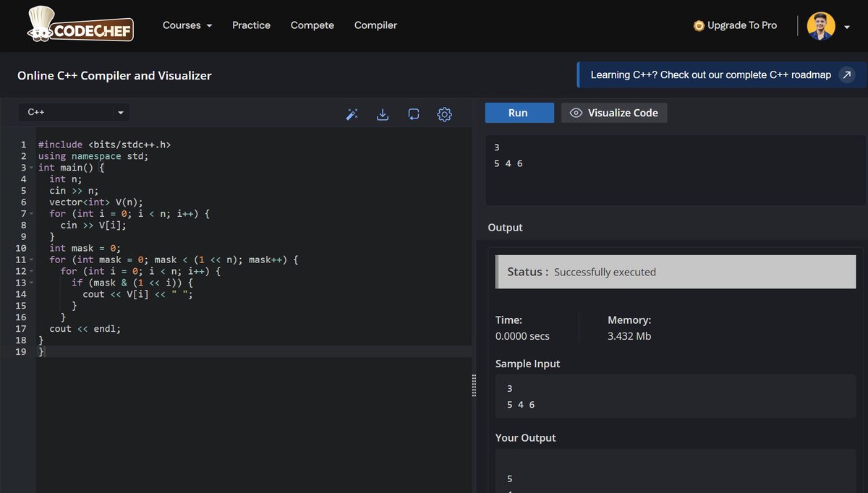Collapse the fold arrow at line 12
Image resolution: width=868 pixels, height=493 pixels.
click(x=32, y=271)
